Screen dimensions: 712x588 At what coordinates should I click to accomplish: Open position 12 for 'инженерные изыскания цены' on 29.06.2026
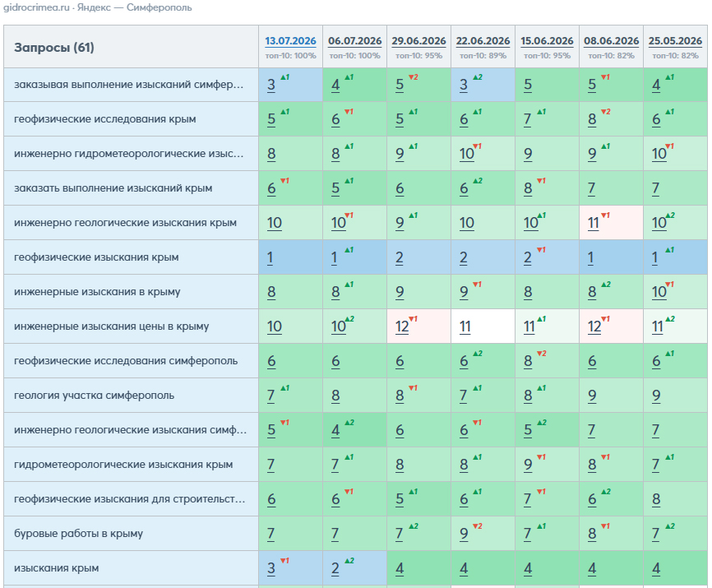coord(402,326)
